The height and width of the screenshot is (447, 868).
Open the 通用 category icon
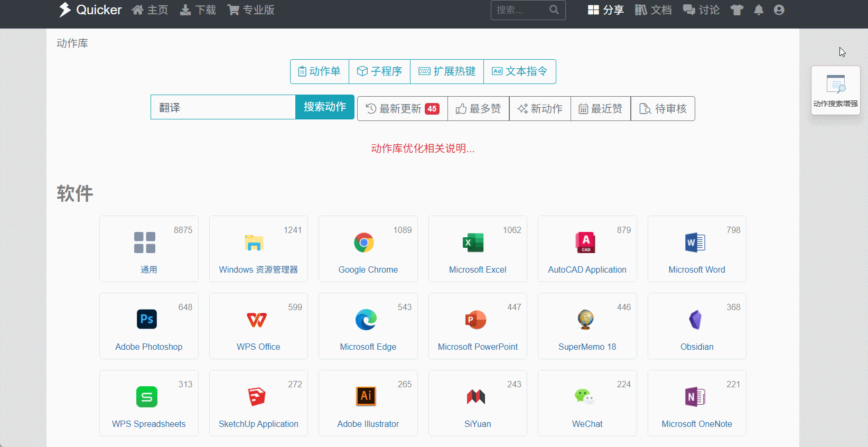pos(145,243)
